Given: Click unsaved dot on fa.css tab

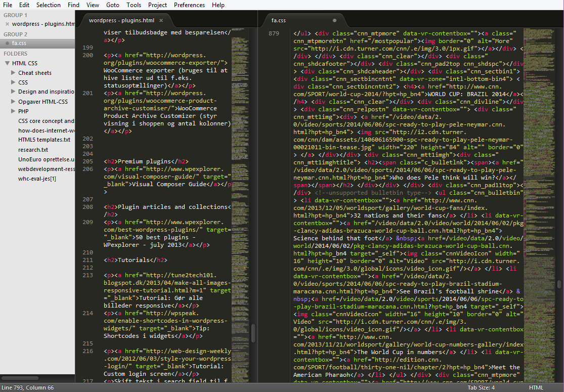Looking at the screenshot, I should (x=334, y=21).
